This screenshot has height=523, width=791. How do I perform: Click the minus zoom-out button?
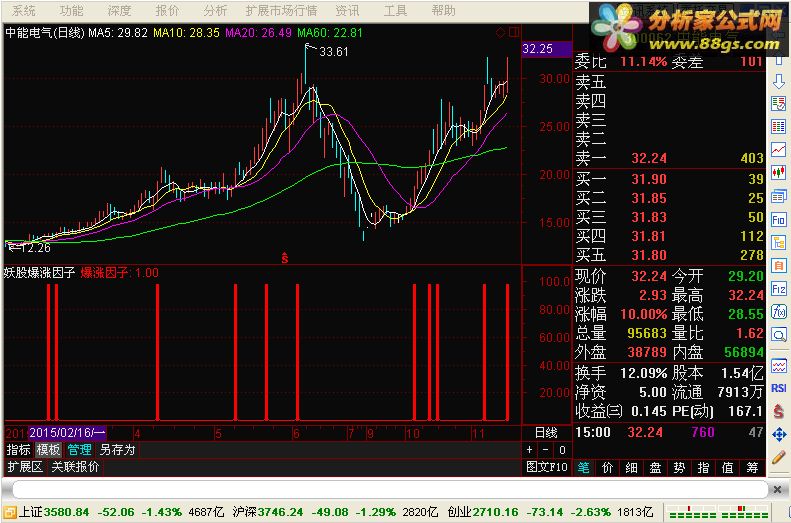click(x=545, y=449)
